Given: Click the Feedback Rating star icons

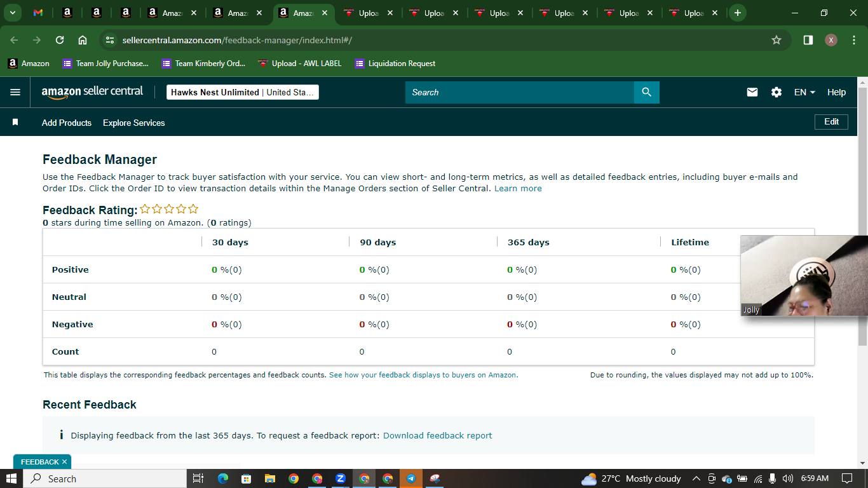Looking at the screenshot, I should coord(169,209).
